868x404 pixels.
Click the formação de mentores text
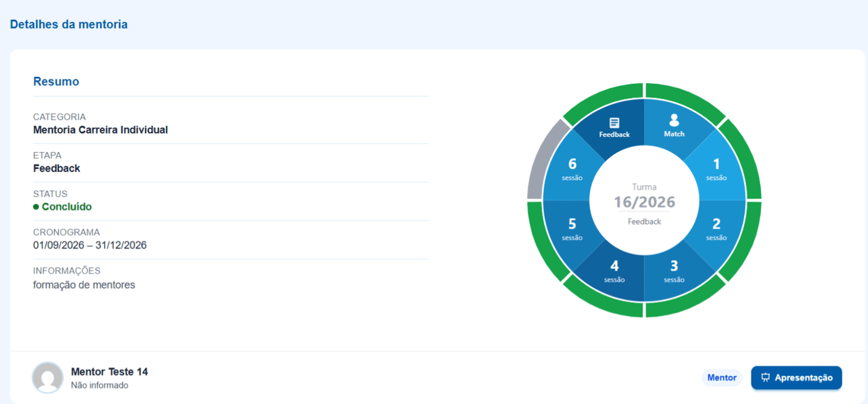click(x=84, y=285)
